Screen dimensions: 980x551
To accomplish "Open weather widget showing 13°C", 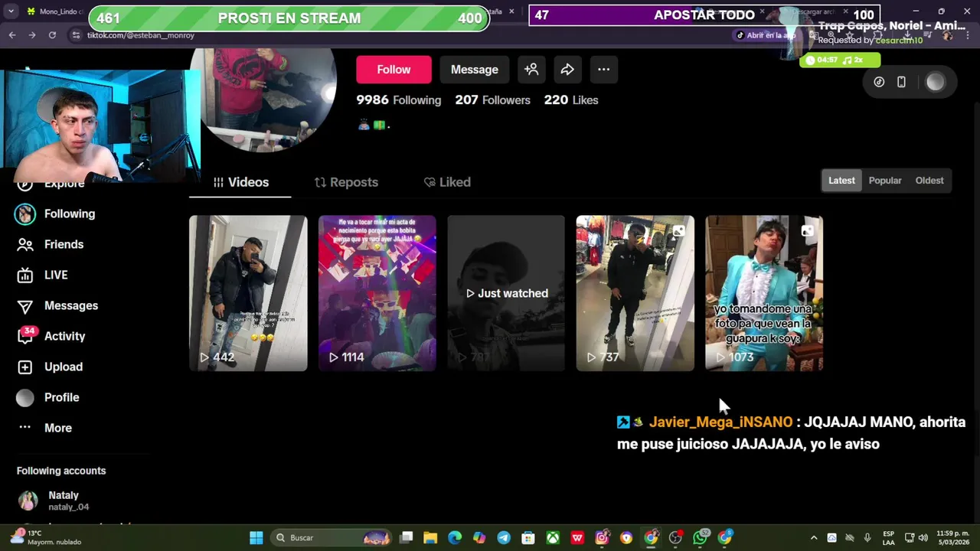I will pyautogui.click(x=46, y=537).
